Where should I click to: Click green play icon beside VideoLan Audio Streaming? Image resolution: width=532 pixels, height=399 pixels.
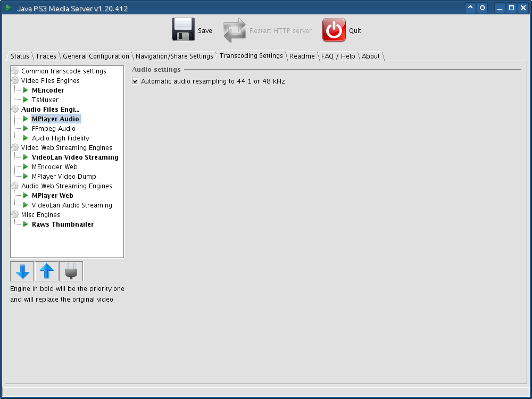pyautogui.click(x=26, y=205)
